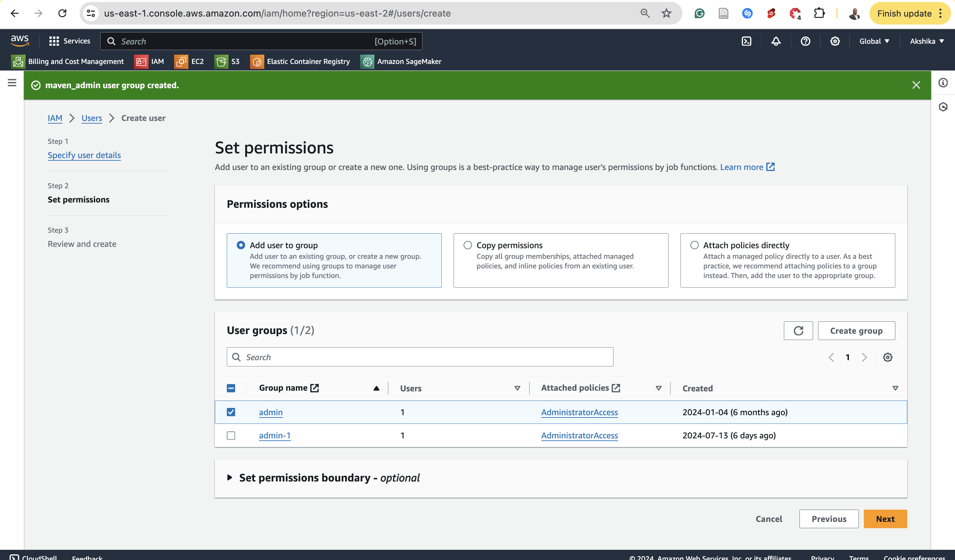955x560 pixels.
Task: Open the side navigation hamburger menu
Action: [x=12, y=83]
